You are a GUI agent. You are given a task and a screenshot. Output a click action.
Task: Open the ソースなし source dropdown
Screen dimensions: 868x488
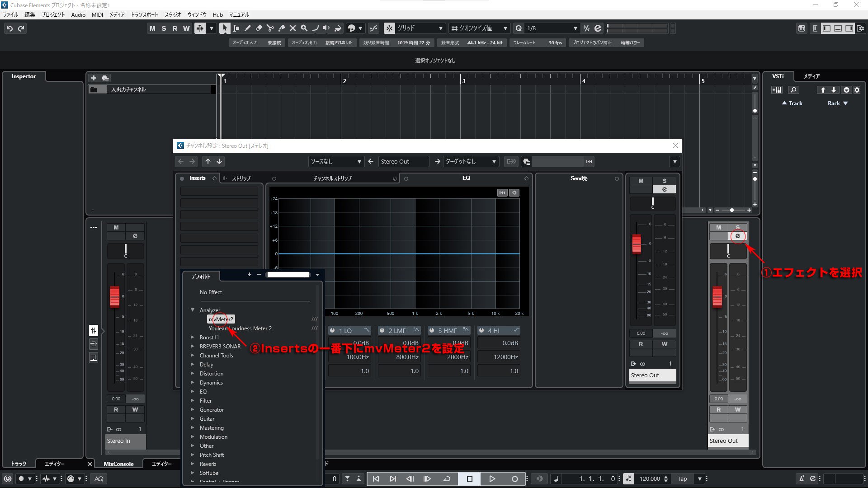click(x=335, y=161)
